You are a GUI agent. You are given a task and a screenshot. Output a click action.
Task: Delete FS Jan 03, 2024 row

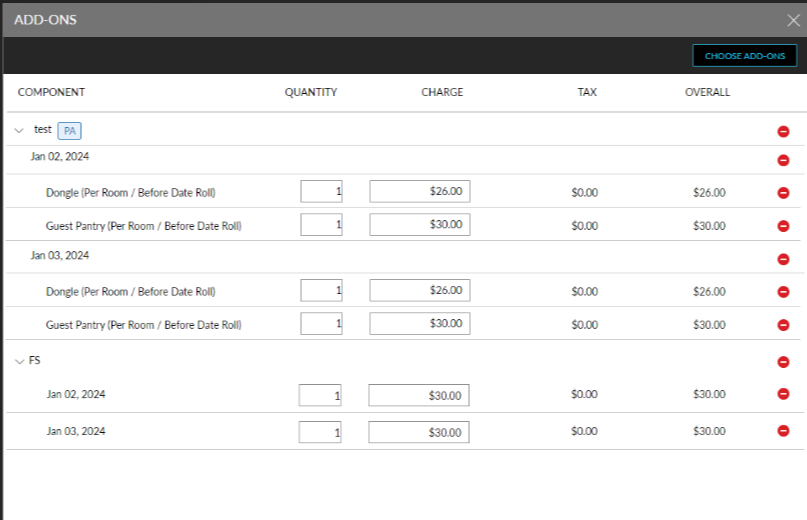point(783,431)
